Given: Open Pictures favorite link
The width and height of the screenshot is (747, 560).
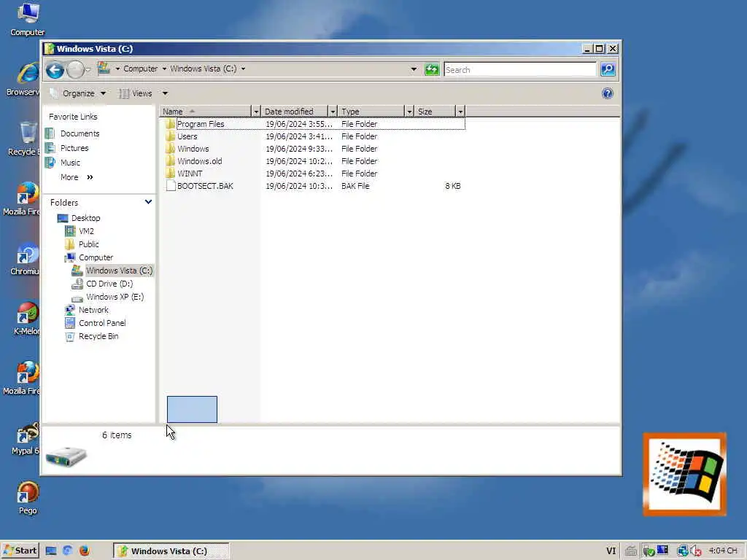Looking at the screenshot, I should 74,148.
